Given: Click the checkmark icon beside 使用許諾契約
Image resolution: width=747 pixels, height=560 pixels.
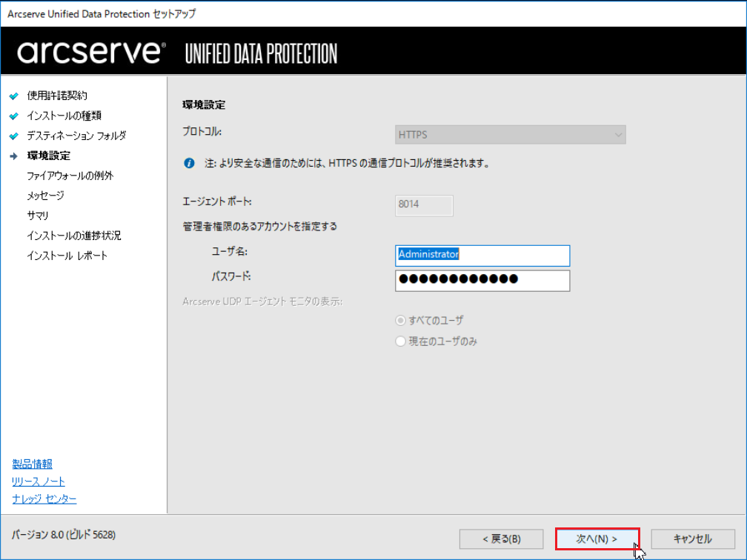Looking at the screenshot, I should click(14, 96).
